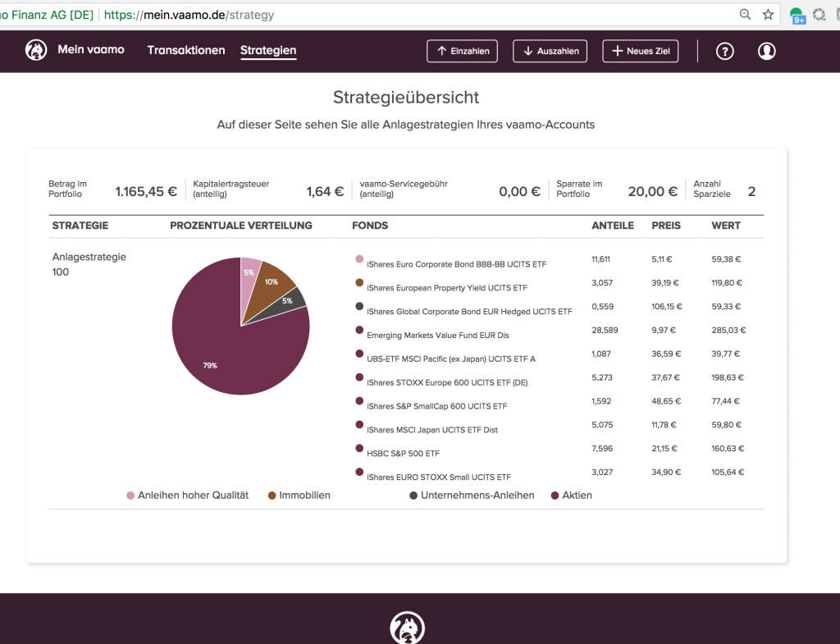This screenshot has height=644, width=840.
Task: Open the user profile icon
Action: point(767,52)
